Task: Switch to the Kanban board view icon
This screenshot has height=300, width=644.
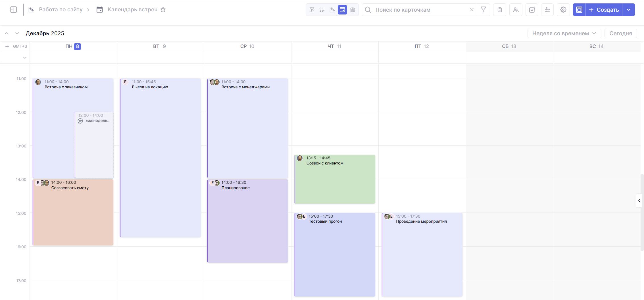Action: pyautogui.click(x=312, y=10)
